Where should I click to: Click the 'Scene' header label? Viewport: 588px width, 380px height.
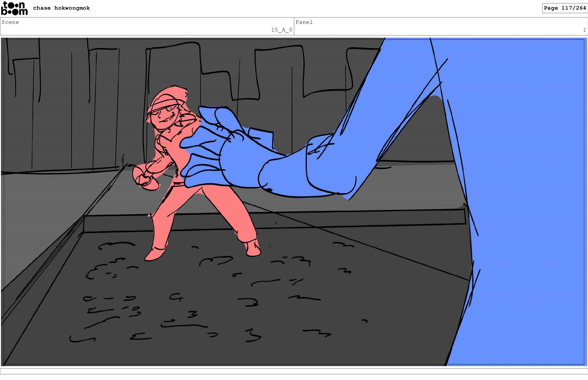click(10, 22)
